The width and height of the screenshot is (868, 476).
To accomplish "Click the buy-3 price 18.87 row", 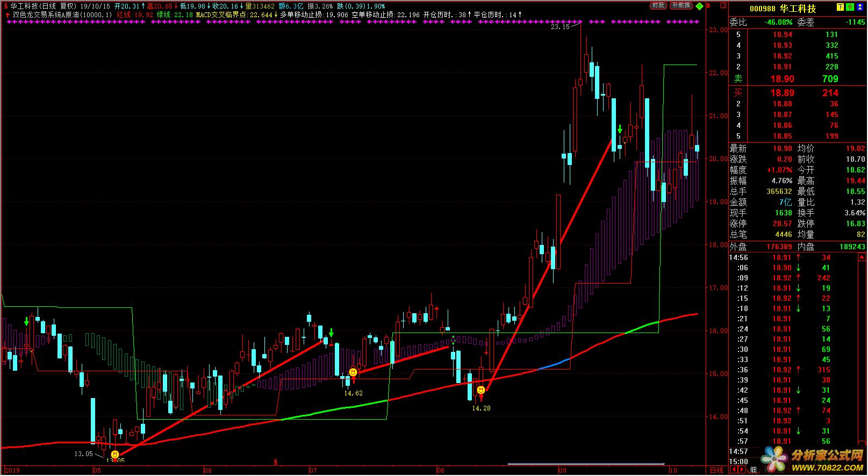I will 798,114.
